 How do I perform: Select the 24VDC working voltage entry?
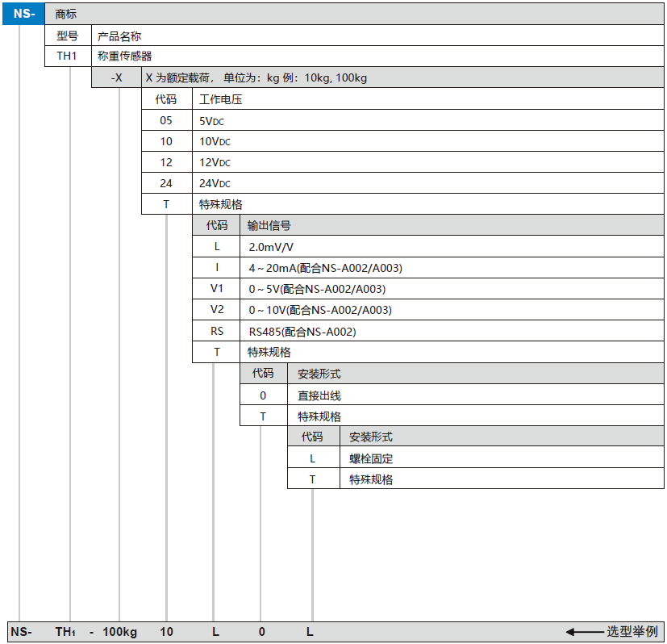215,183
